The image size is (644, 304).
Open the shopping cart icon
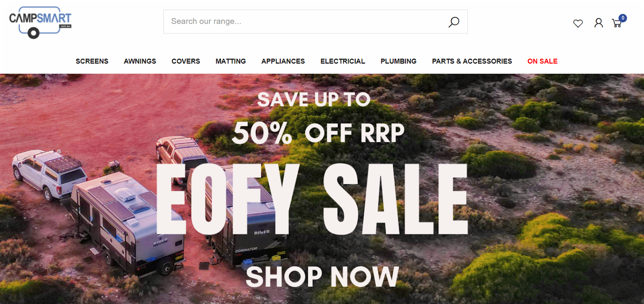[x=617, y=23]
